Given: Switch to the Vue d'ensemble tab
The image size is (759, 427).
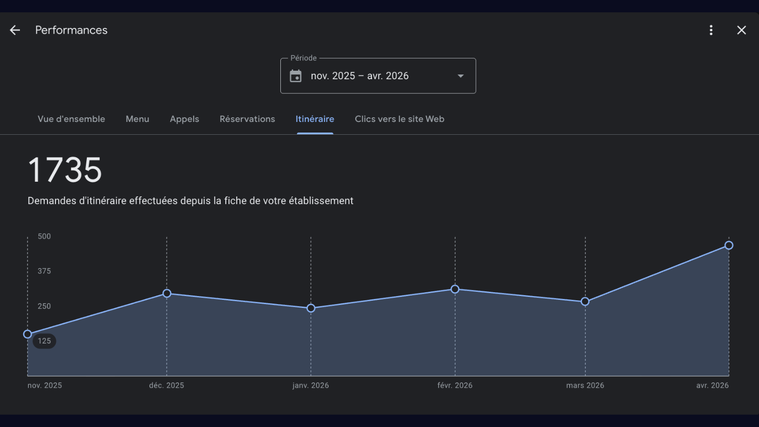Looking at the screenshot, I should pos(71,119).
